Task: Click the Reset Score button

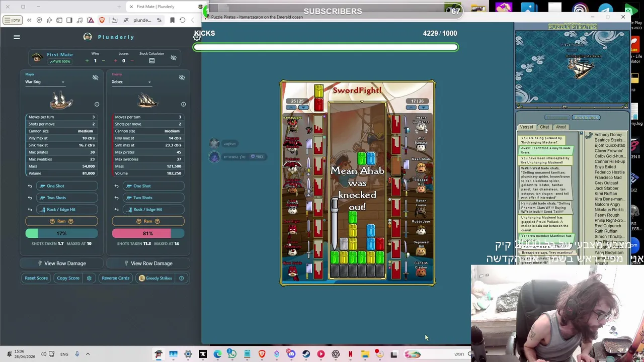Action: point(36,278)
